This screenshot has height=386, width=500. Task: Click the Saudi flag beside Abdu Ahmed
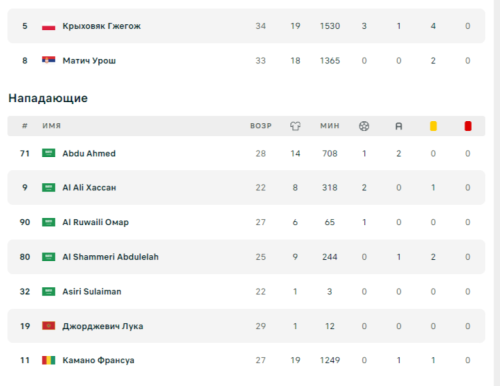tap(49, 153)
